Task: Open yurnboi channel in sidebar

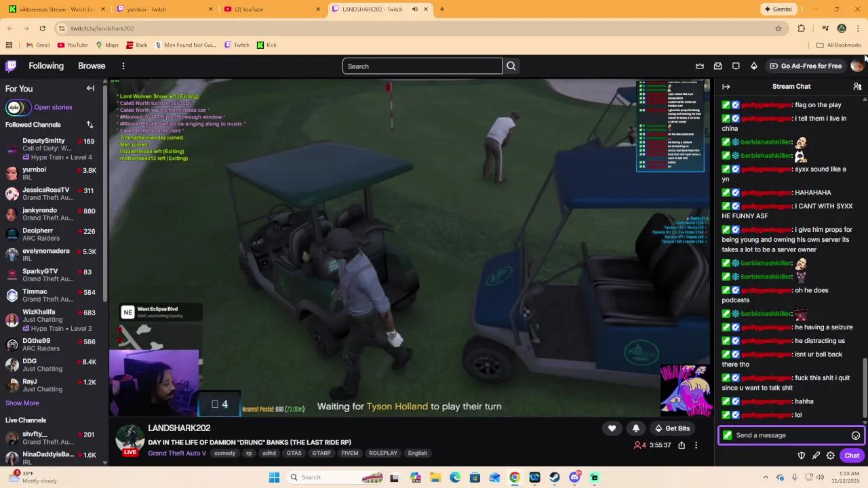Action: pyautogui.click(x=52, y=173)
